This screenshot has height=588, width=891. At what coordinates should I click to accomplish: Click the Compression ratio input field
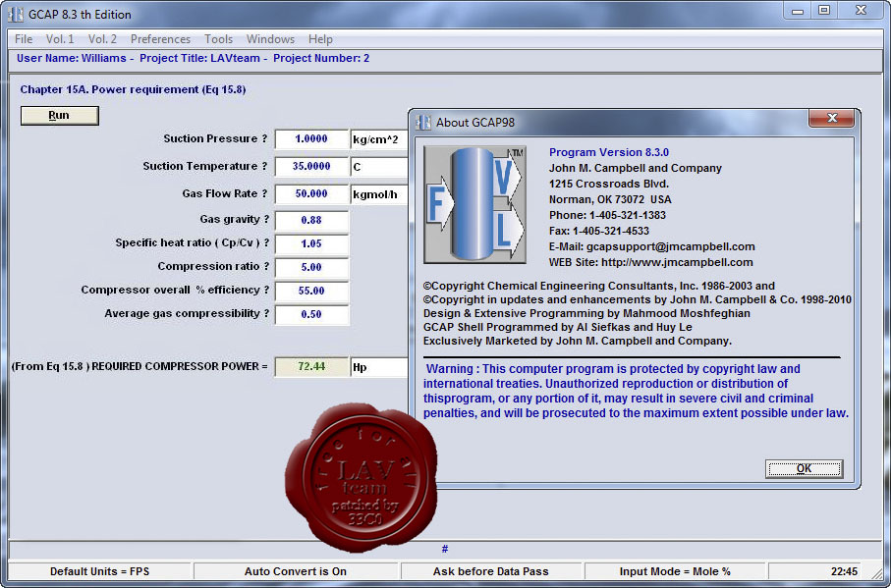[311, 267]
